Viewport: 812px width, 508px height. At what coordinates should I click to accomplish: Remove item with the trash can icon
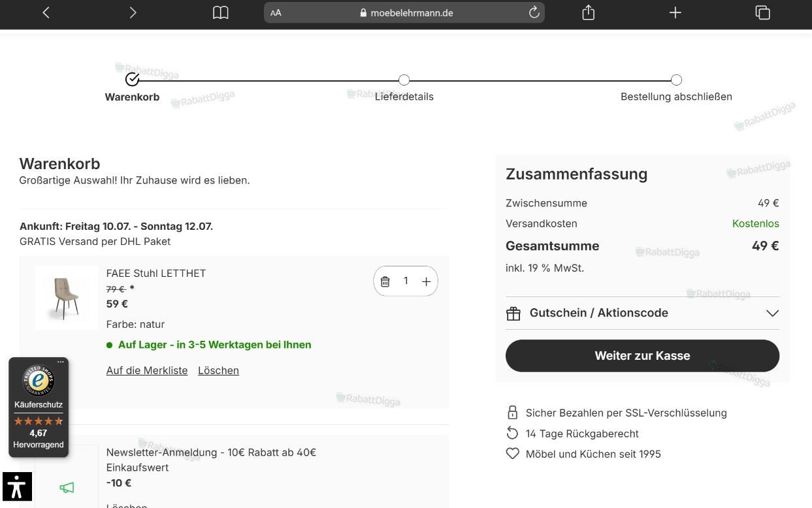click(385, 281)
